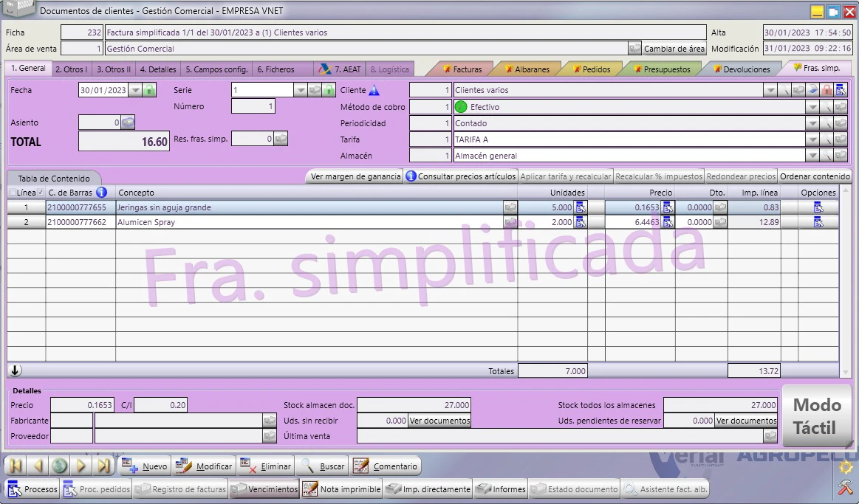The width and height of the screenshot is (859, 504).
Task: Toggle the Línea header checkbox
Action: point(12,193)
